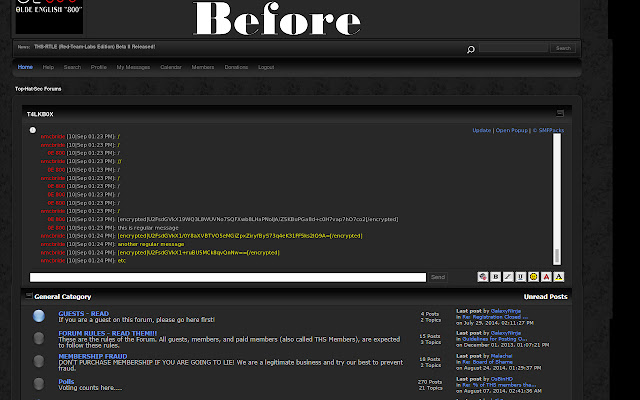Click 'this is regular message' chat line
The width and height of the screenshot is (640, 400).
[148, 228]
